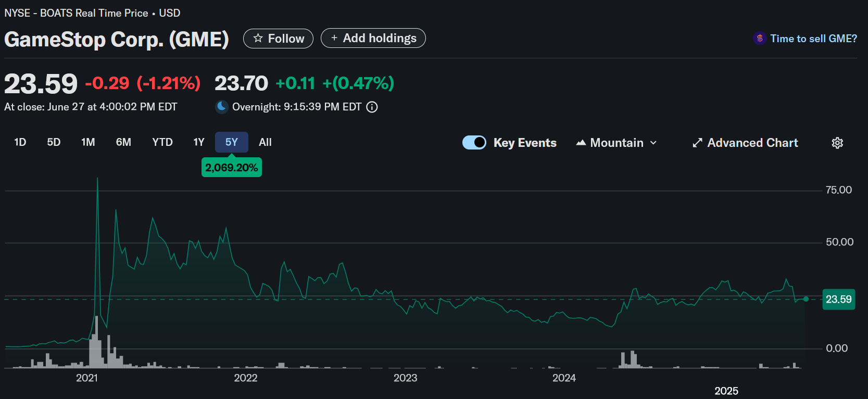Screen dimensions: 868x399
Task: Click the expand arrows icon of Advanced Chart
Action: (697, 143)
